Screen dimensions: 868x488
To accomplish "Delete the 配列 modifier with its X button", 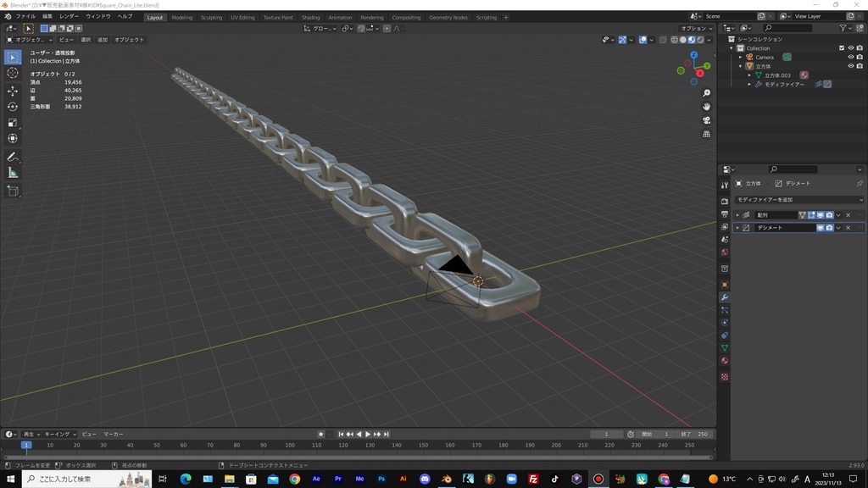I will tap(846, 214).
